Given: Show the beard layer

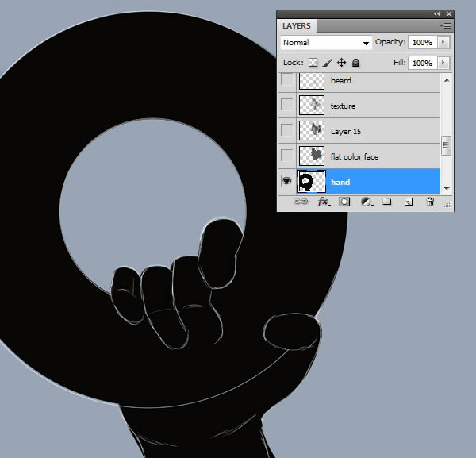Looking at the screenshot, I should (287, 80).
